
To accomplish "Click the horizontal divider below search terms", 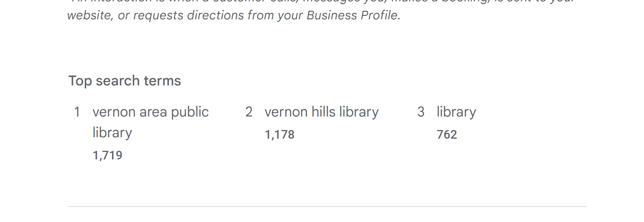I will 327,206.
